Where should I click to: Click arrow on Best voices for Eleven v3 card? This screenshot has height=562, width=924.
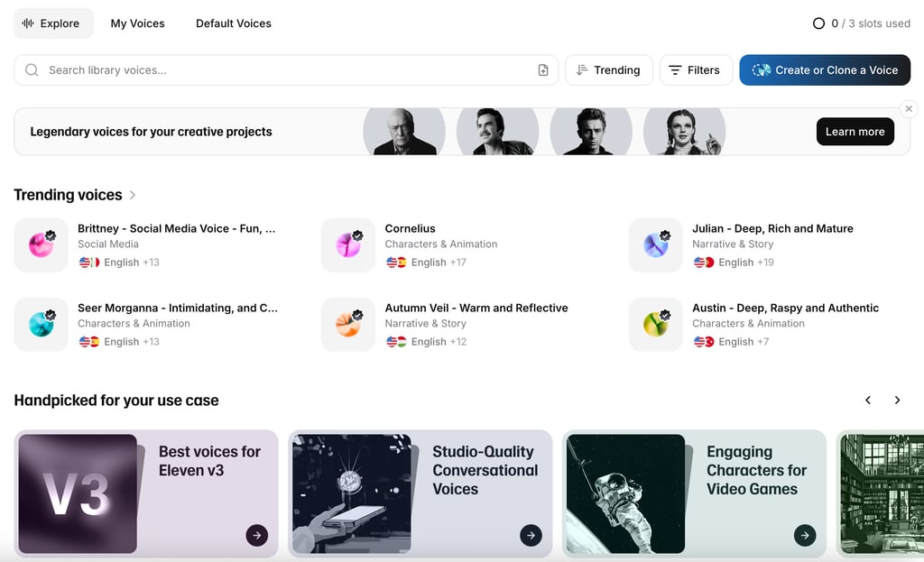click(x=256, y=535)
